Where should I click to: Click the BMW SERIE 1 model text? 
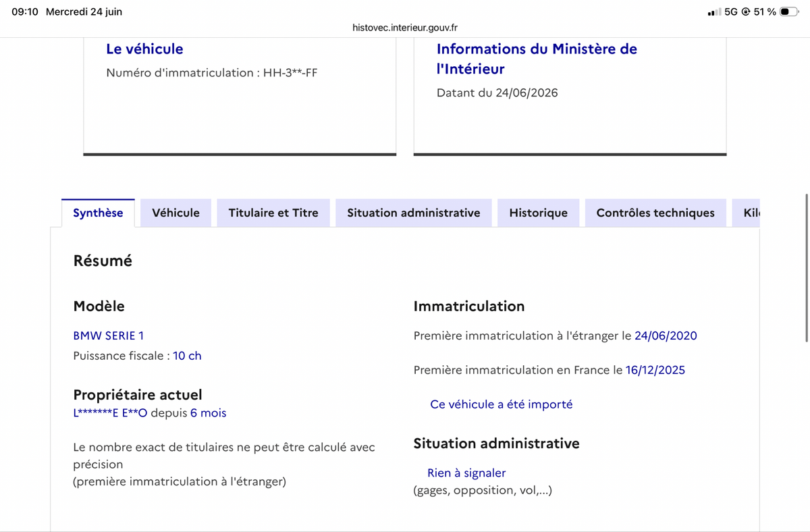coord(109,336)
